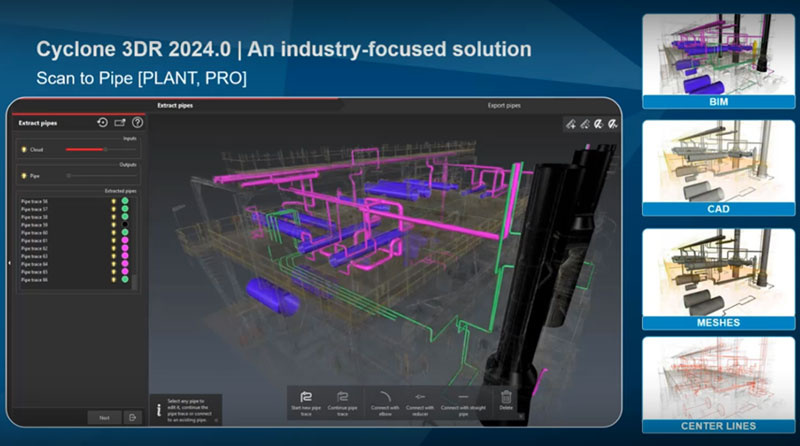Select the Continue pipe trace tool

[342, 403]
